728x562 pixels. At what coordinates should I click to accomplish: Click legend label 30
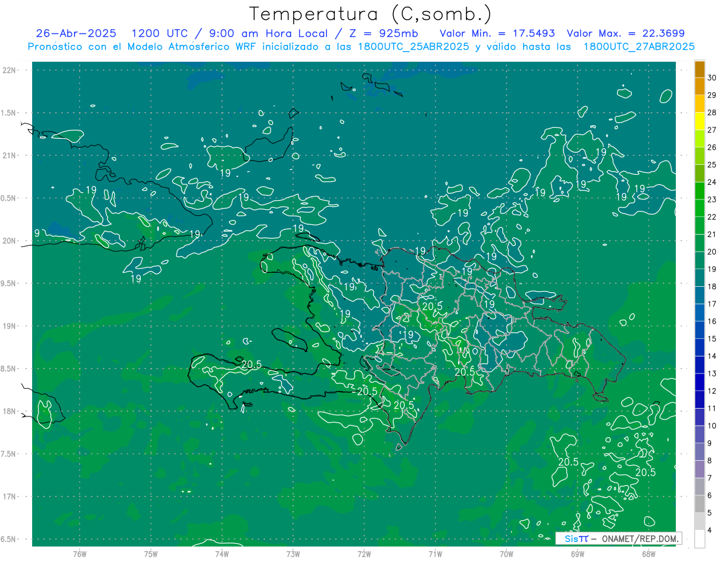[x=712, y=78]
